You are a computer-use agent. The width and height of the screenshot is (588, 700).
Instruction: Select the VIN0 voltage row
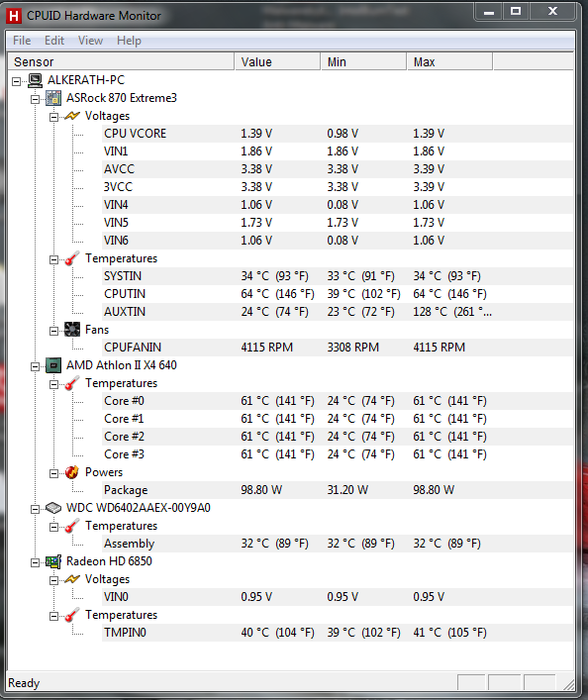tap(338, 597)
